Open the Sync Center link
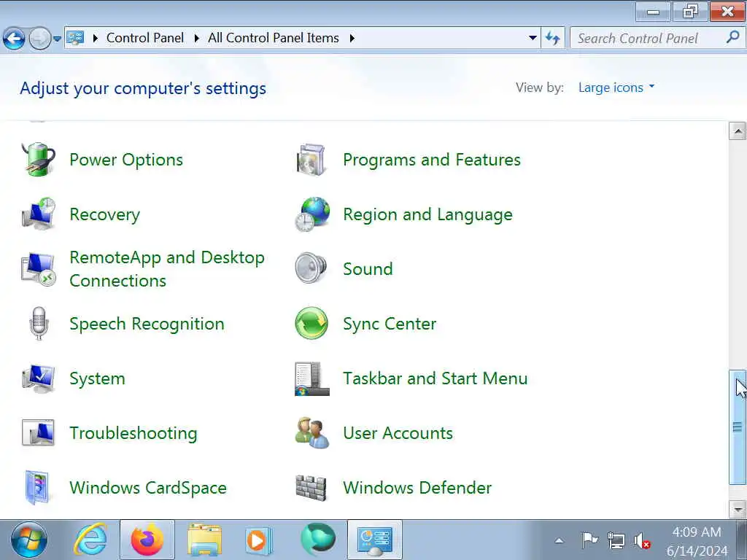The image size is (747, 560). (x=390, y=324)
